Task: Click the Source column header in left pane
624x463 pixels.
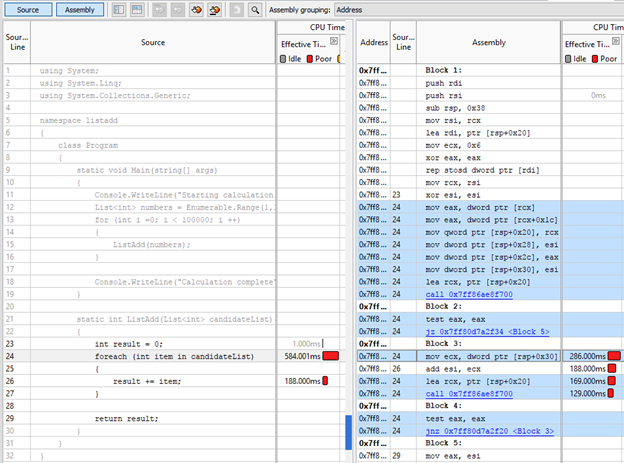Action: pos(153,43)
